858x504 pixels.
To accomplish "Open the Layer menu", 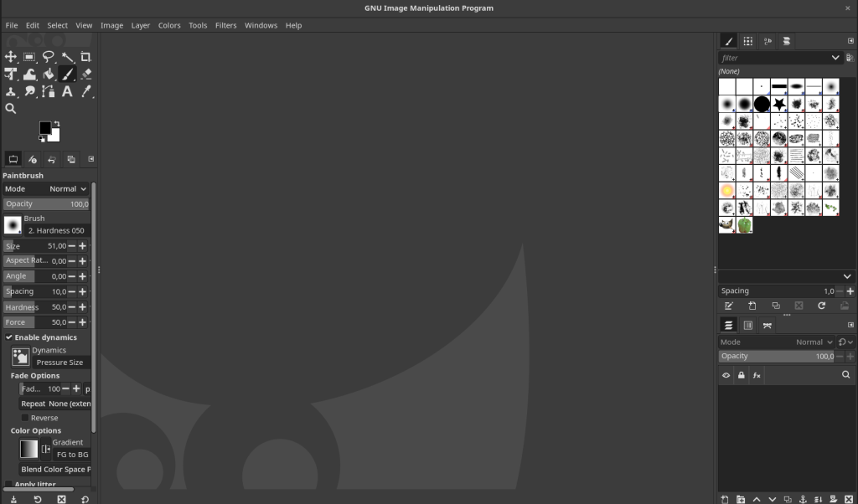I will (140, 25).
